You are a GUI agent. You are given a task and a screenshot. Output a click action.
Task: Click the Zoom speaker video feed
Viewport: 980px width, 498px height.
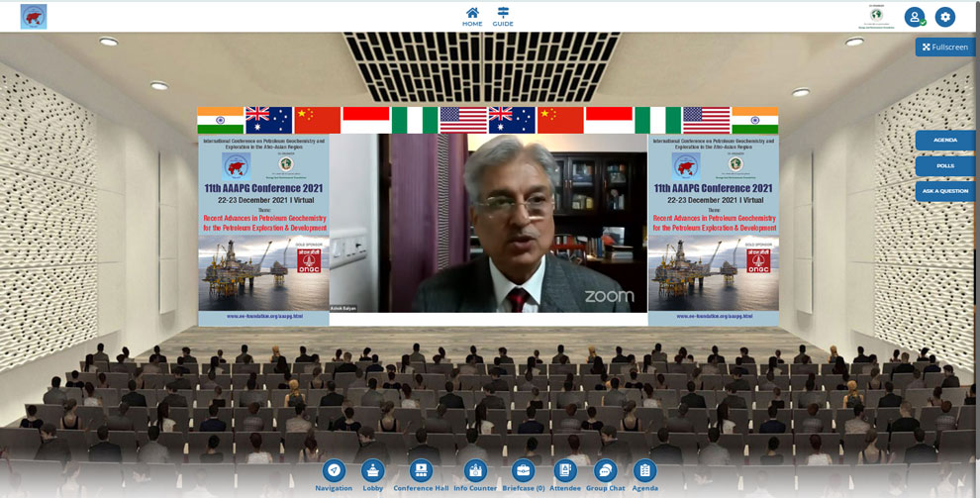488,223
